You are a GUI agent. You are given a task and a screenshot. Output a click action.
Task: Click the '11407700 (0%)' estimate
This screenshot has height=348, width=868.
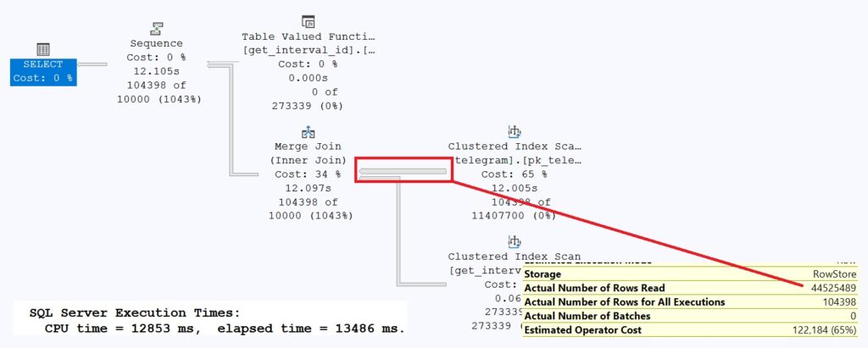click(514, 216)
